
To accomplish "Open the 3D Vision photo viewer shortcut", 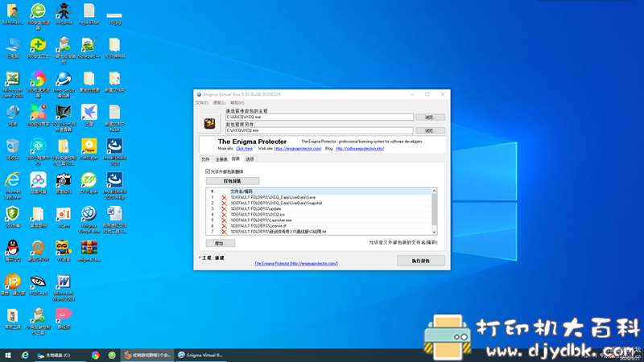I will (64, 118).
